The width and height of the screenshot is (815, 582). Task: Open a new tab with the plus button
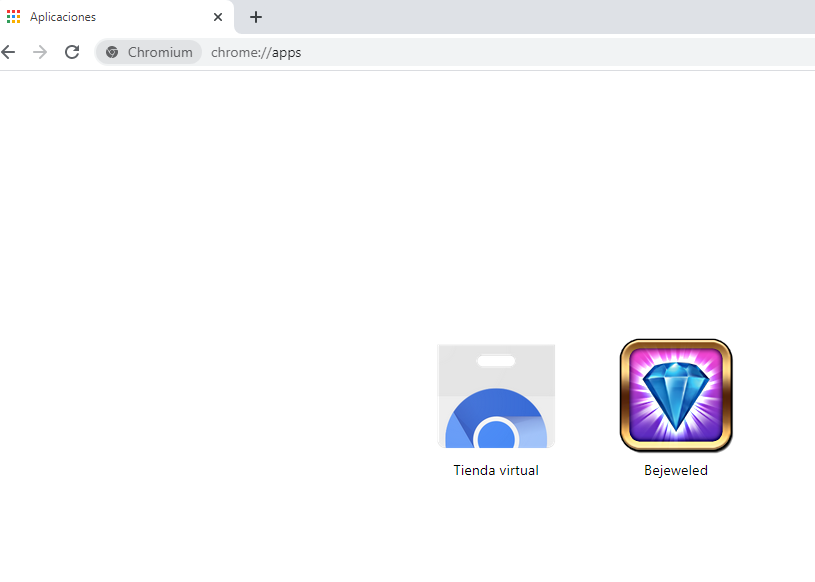pos(256,17)
